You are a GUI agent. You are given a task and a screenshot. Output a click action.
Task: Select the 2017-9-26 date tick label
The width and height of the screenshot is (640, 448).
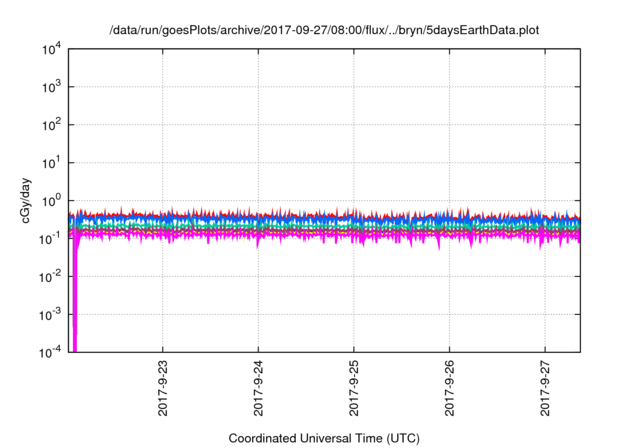pos(449,388)
